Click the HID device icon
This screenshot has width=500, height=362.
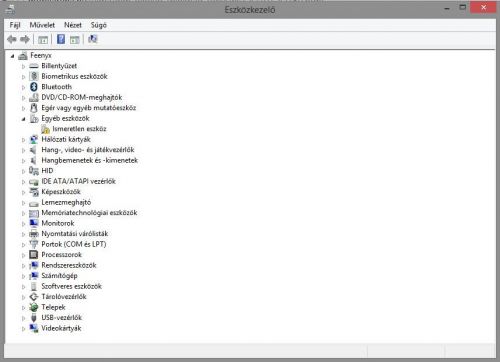(34, 171)
